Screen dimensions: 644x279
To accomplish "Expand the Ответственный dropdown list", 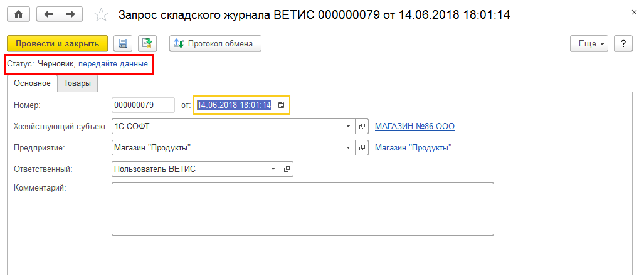I will tap(273, 169).
